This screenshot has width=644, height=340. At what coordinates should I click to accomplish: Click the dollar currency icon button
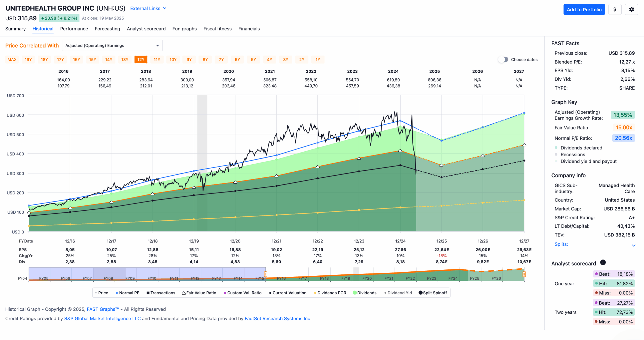615,10
